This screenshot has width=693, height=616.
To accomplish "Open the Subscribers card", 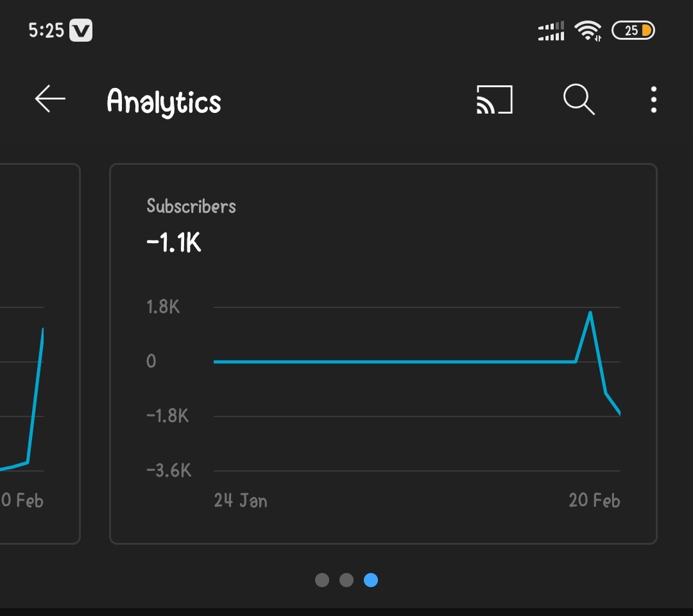I will click(x=383, y=354).
